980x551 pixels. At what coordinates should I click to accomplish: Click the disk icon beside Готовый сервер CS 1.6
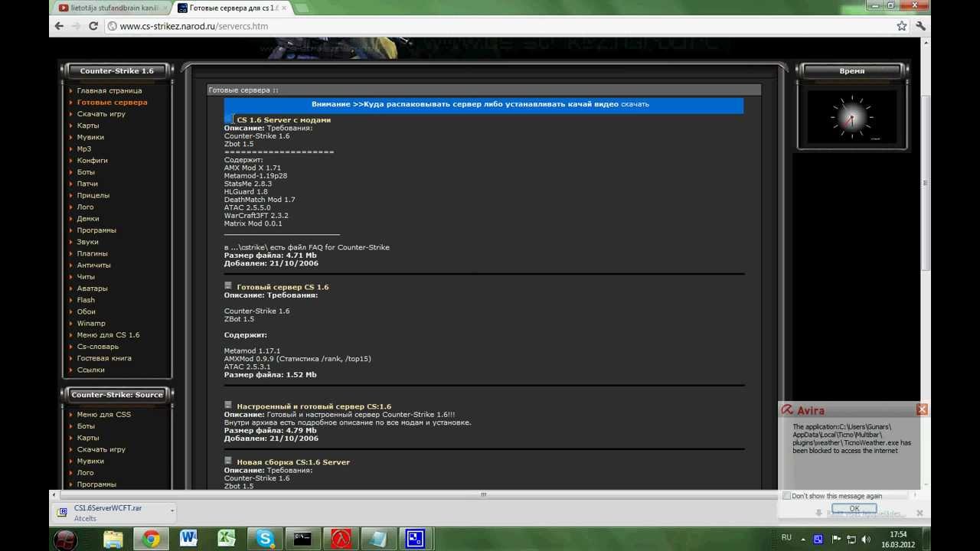pos(228,285)
